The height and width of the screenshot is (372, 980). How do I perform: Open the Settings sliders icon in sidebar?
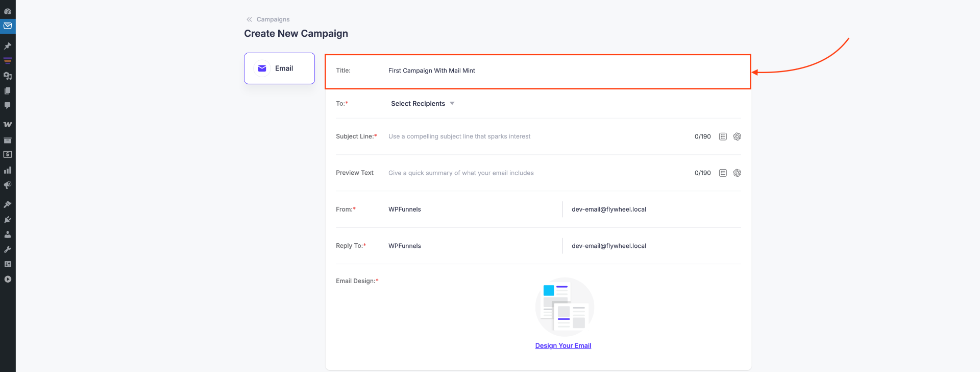point(8,264)
